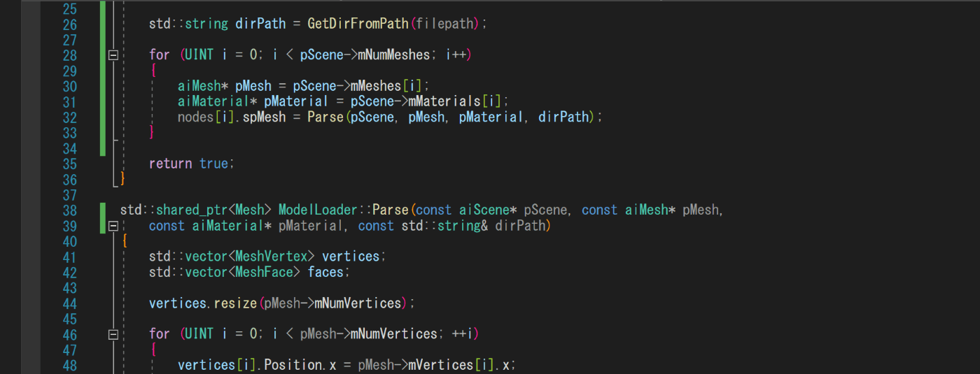Click line number 33 in the gutter

pyautogui.click(x=69, y=132)
